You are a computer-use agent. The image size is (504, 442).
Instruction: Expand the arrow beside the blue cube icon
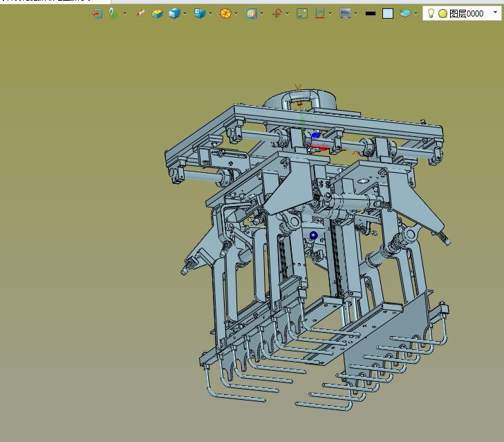(x=185, y=13)
